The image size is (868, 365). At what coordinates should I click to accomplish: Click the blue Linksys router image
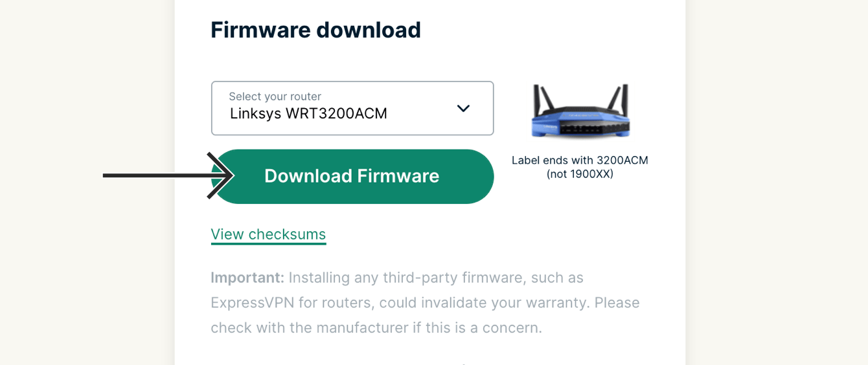coord(580,111)
